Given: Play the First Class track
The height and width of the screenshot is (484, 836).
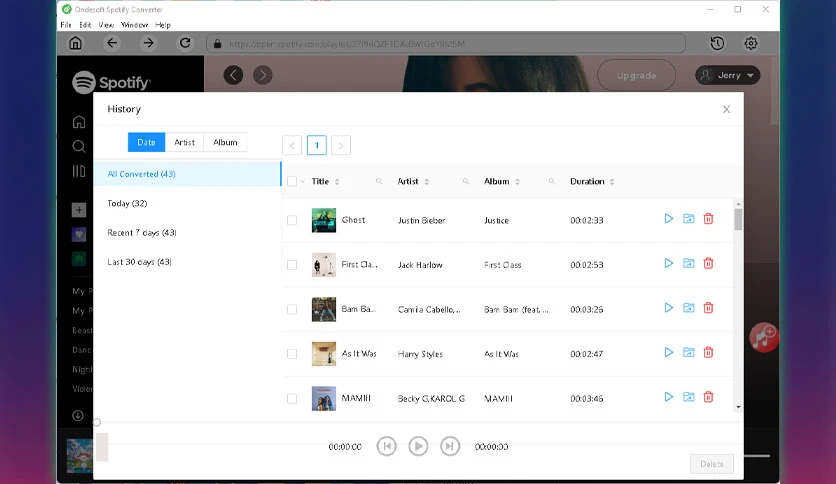Looking at the screenshot, I should [x=669, y=263].
